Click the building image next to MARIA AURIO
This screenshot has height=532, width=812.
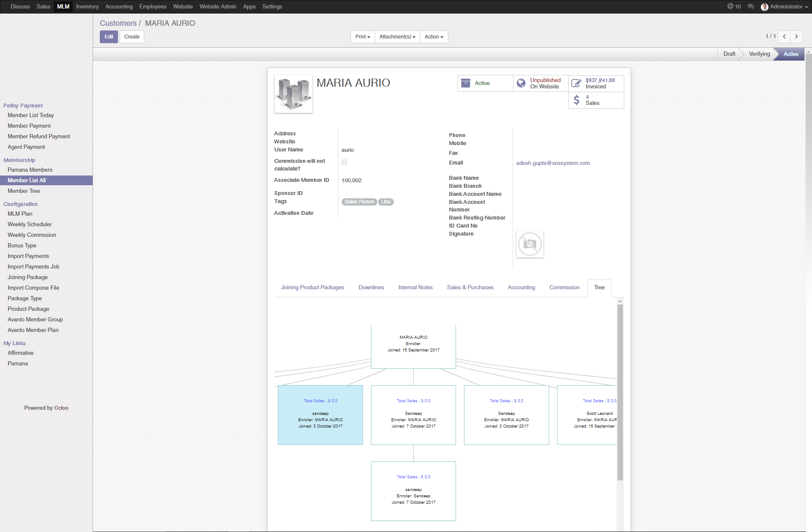(x=293, y=93)
